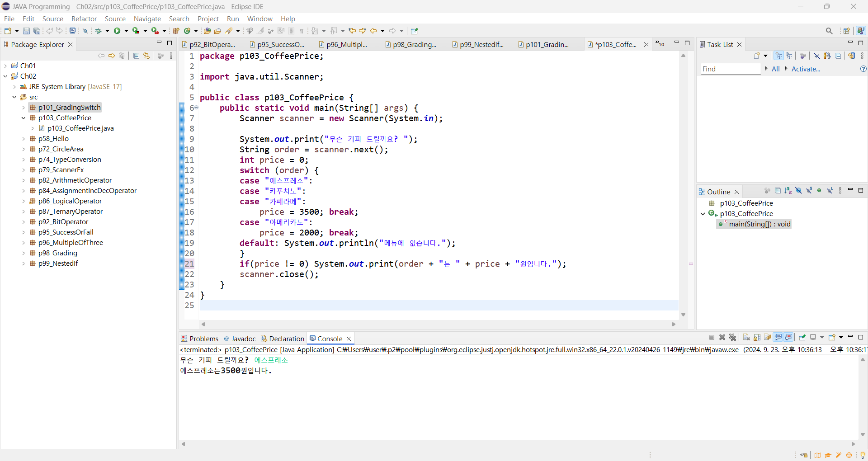Click the Coverage run icon
868x461 pixels.
136,31
